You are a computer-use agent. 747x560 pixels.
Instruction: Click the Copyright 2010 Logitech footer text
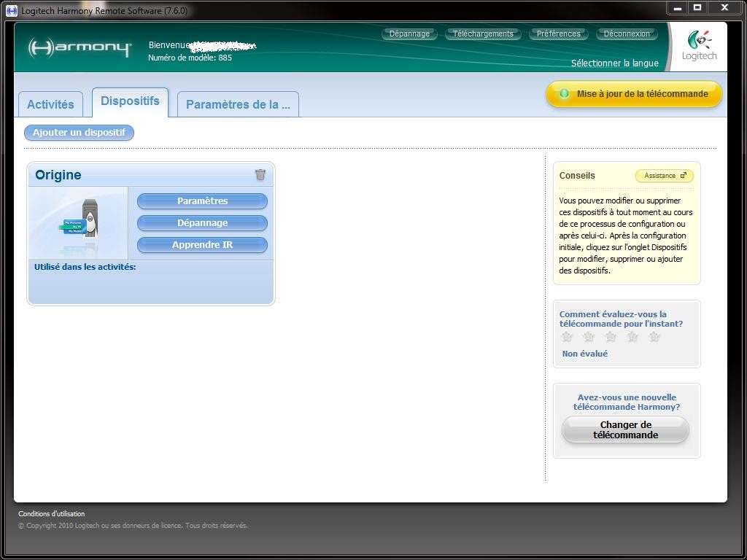[x=133, y=526]
